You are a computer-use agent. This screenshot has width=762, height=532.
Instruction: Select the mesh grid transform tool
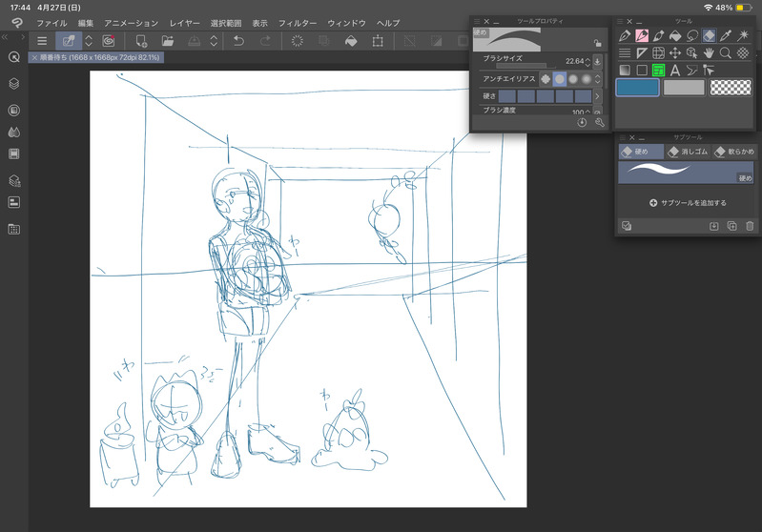click(x=658, y=53)
